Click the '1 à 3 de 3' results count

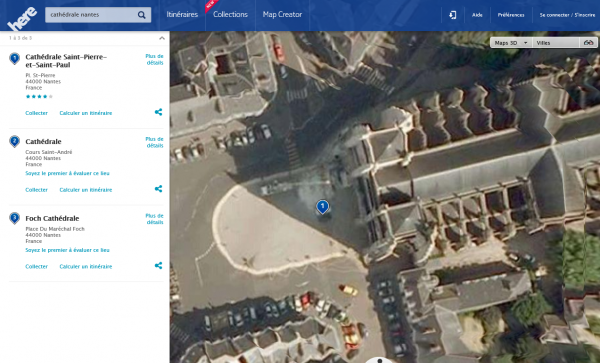tap(21, 38)
